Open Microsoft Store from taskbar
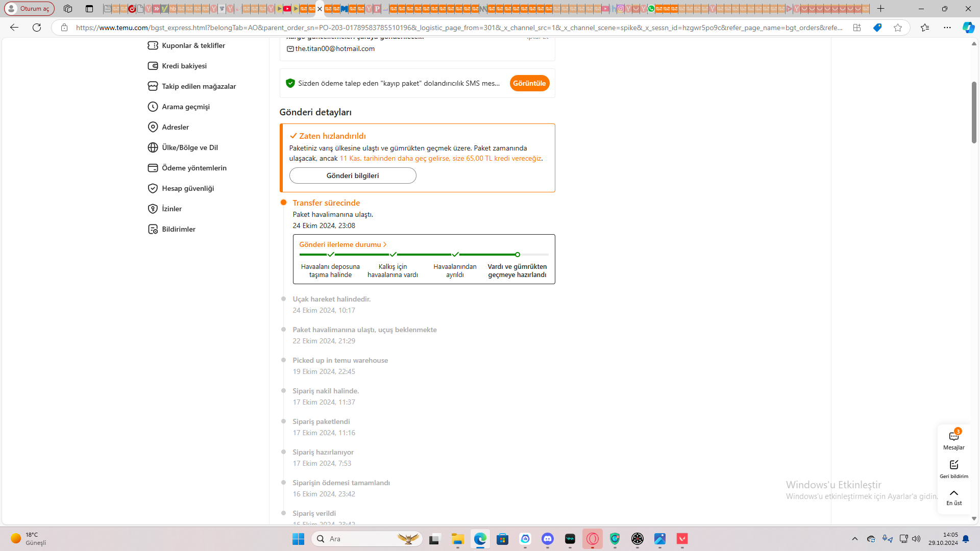Image resolution: width=980 pixels, height=551 pixels. pos(503,539)
